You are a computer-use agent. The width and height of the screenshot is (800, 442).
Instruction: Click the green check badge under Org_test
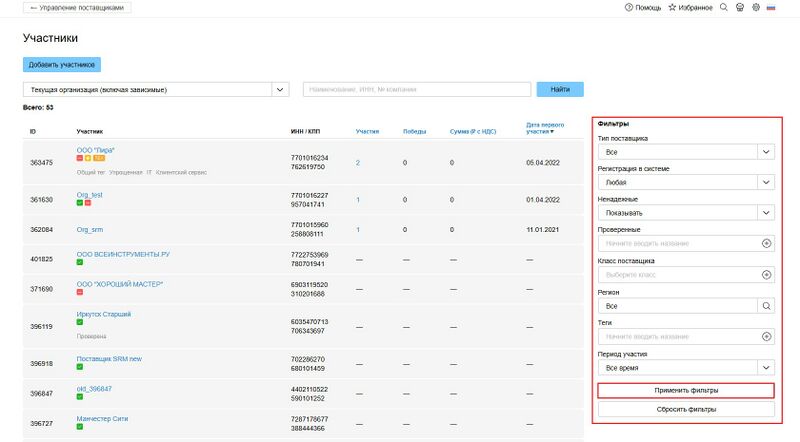pyautogui.click(x=80, y=203)
